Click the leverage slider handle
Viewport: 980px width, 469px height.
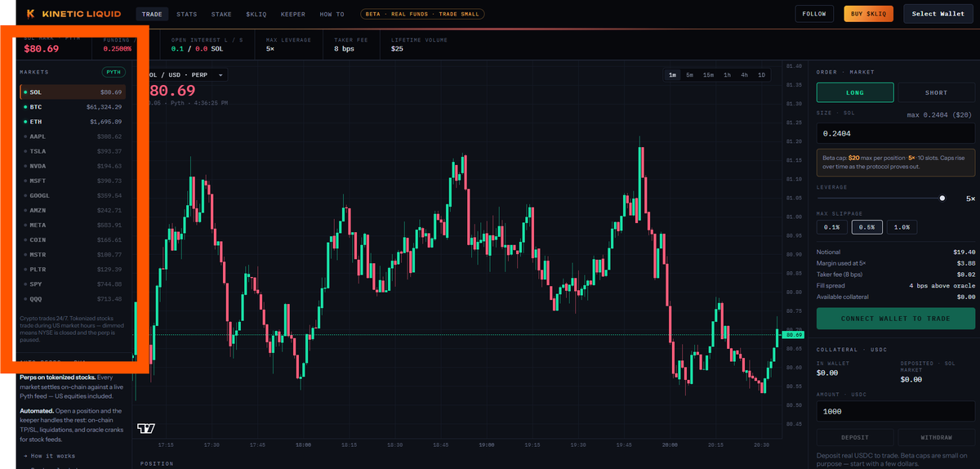(942, 198)
